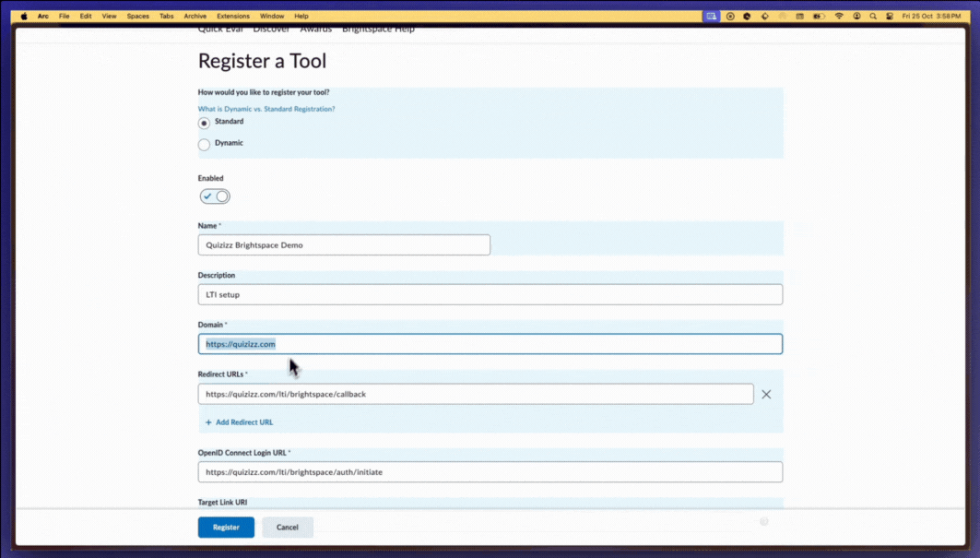Image resolution: width=980 pixels, height=558 pixels.
Task: Click the Register button
Action: coord(226,528)
